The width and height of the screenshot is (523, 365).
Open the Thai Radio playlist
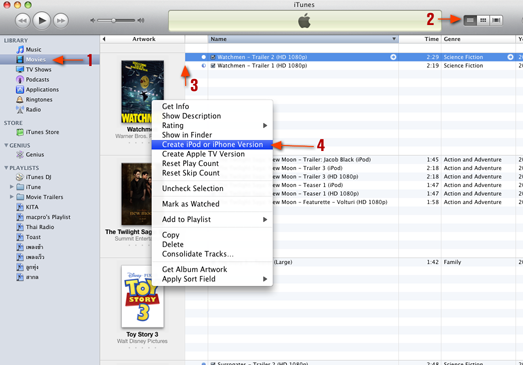coord(40,227)
